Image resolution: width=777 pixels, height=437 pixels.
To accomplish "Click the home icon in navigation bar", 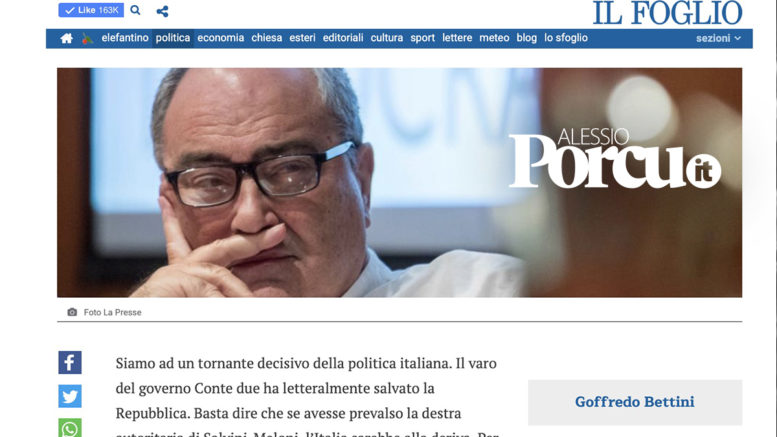I will click(x=66, y=38).
